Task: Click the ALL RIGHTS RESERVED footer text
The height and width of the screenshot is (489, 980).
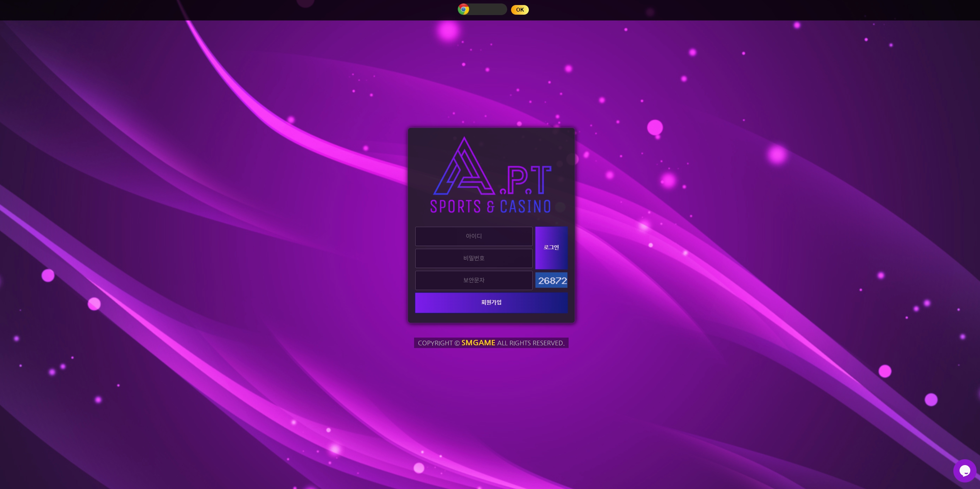Action: click(x=531, y=343)
